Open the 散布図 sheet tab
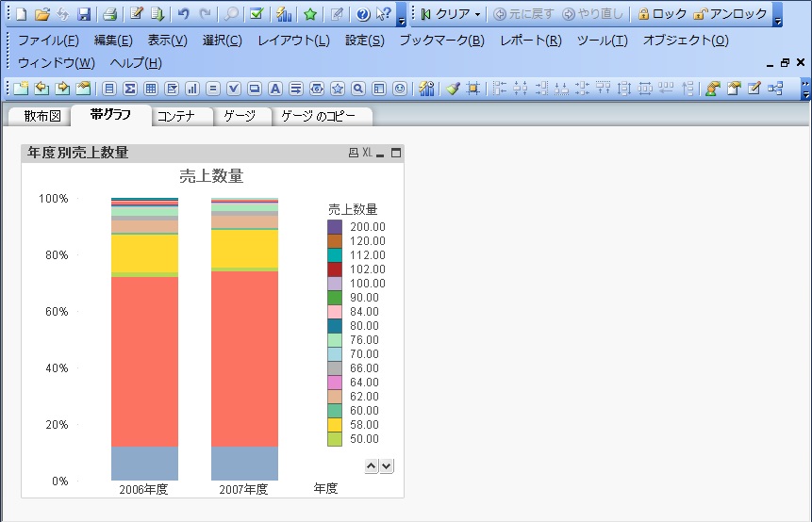Viewport: 812px width, 522px height. 41,116
